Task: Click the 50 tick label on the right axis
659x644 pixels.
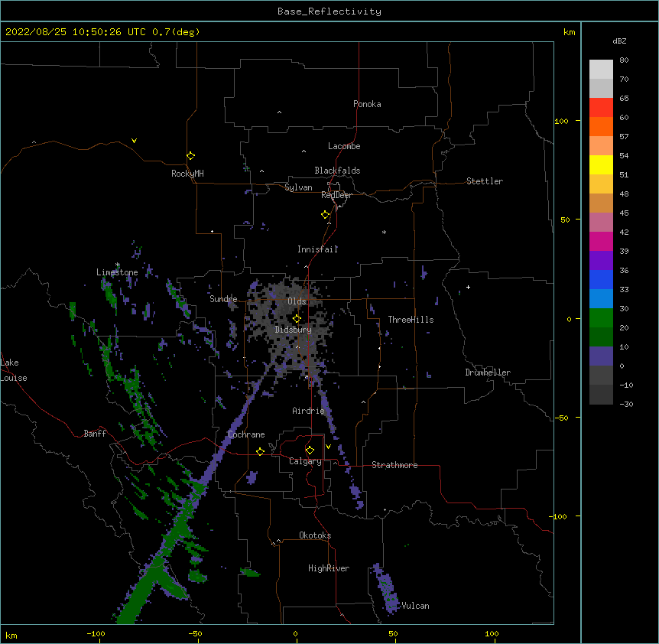Action: coord(565,220)
